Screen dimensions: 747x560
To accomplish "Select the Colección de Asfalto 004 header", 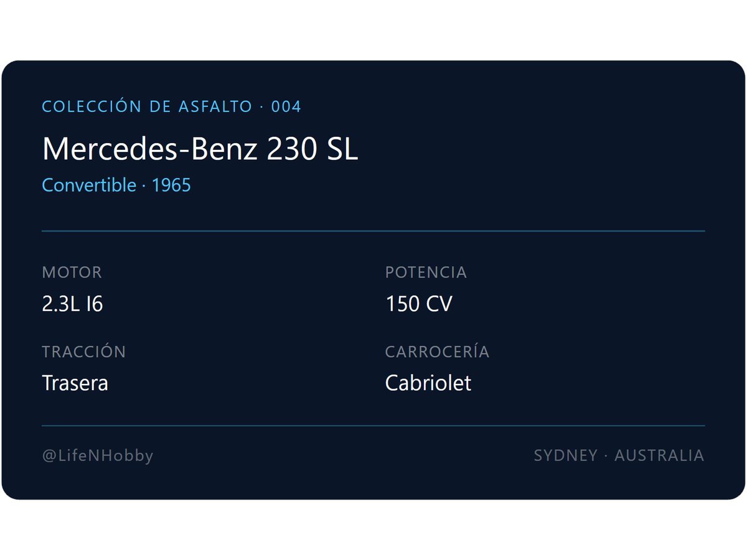I will [x=171, y=106].
